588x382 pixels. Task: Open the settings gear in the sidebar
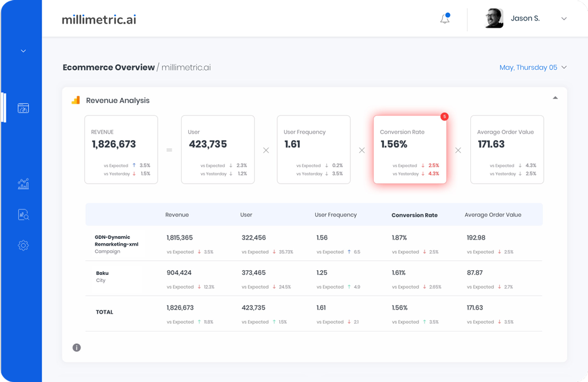click(22, 245)
